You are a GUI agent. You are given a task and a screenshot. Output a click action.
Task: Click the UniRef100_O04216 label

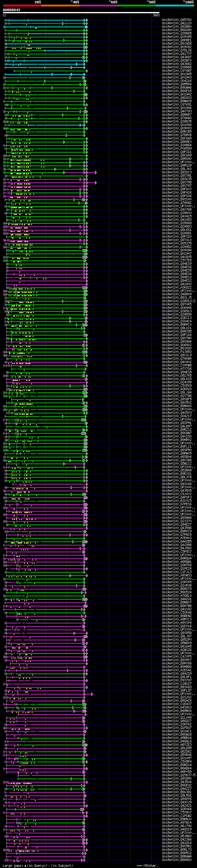[x=177, y=81]
